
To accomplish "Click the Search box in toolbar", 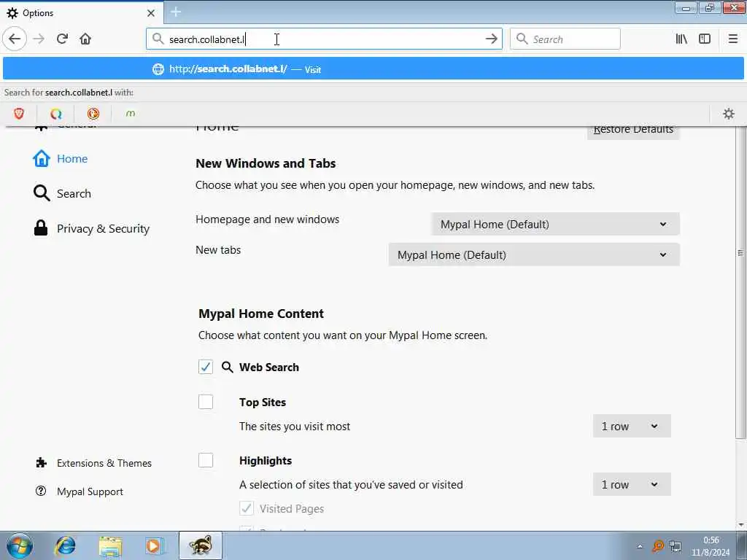I will tap(565, 39).
